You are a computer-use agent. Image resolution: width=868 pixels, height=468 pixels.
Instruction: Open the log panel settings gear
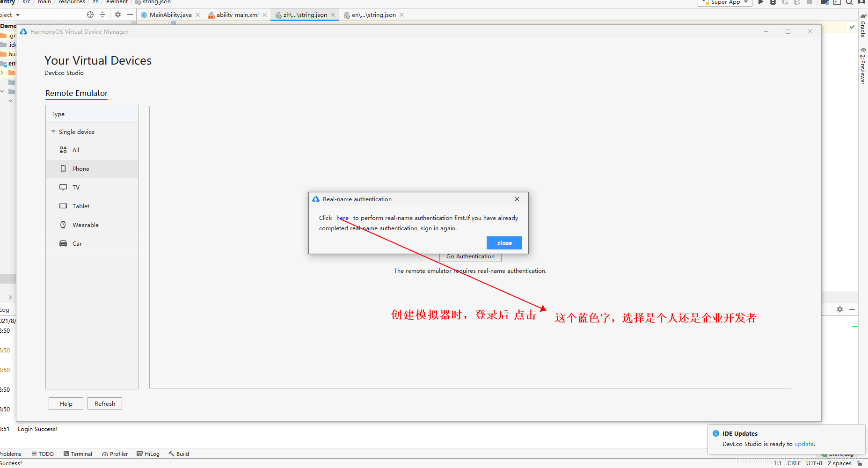840,309
